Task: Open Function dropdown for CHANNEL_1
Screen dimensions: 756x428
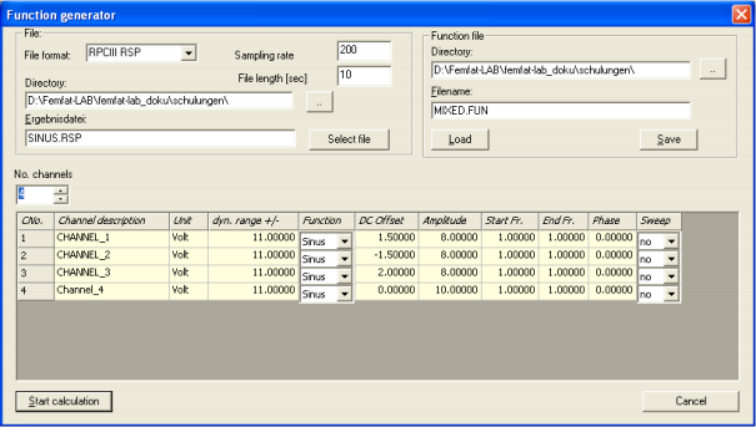Action: click(344, 241)
